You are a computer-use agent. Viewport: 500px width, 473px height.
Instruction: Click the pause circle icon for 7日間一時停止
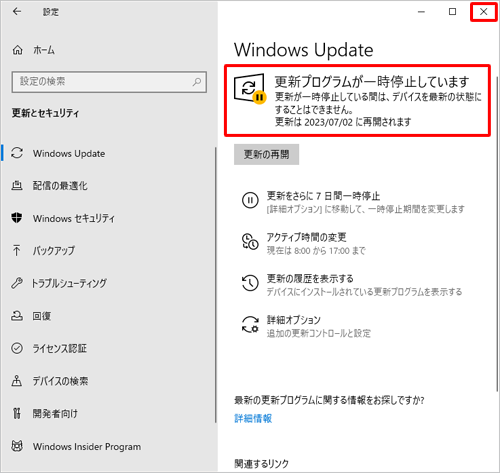tap(250, 201)
